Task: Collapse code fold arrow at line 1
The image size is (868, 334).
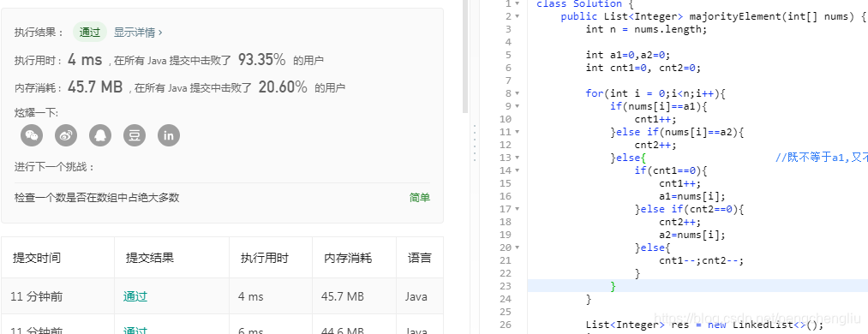Action: pos(517,3)
